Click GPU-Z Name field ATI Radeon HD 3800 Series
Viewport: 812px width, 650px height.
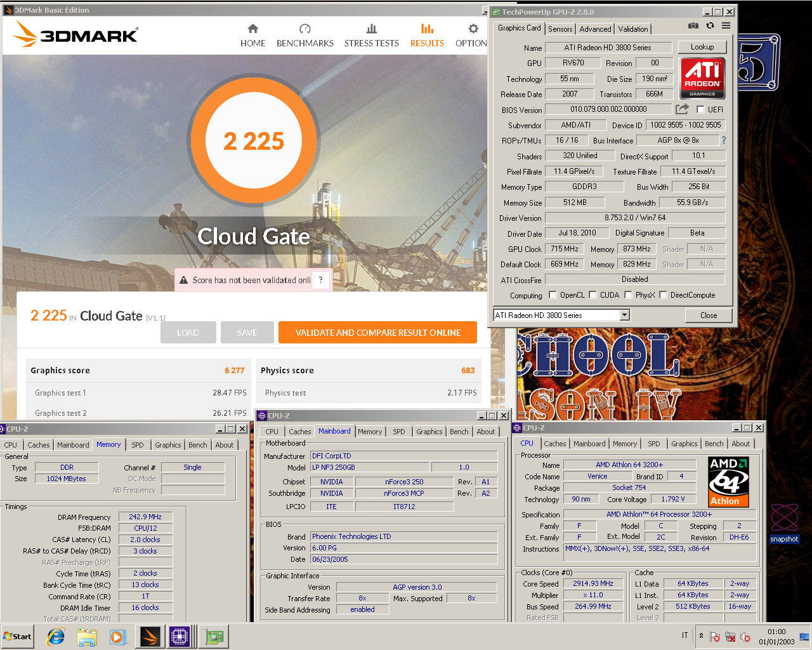point(608,48)
